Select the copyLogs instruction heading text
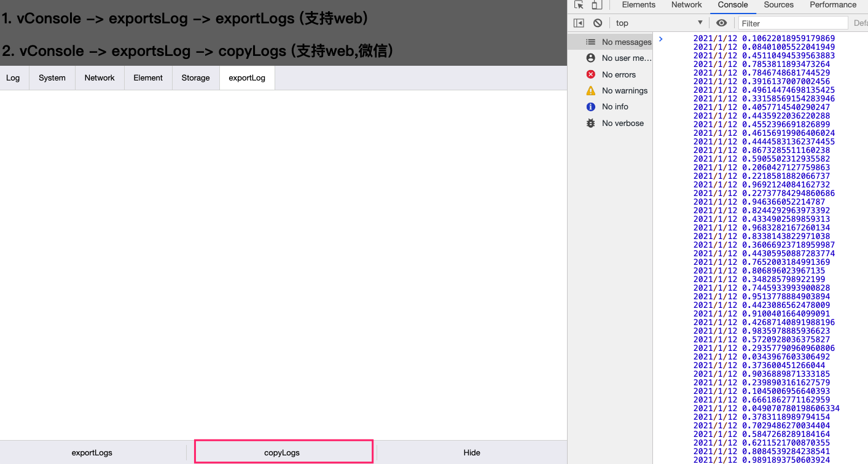 [198, 50]
